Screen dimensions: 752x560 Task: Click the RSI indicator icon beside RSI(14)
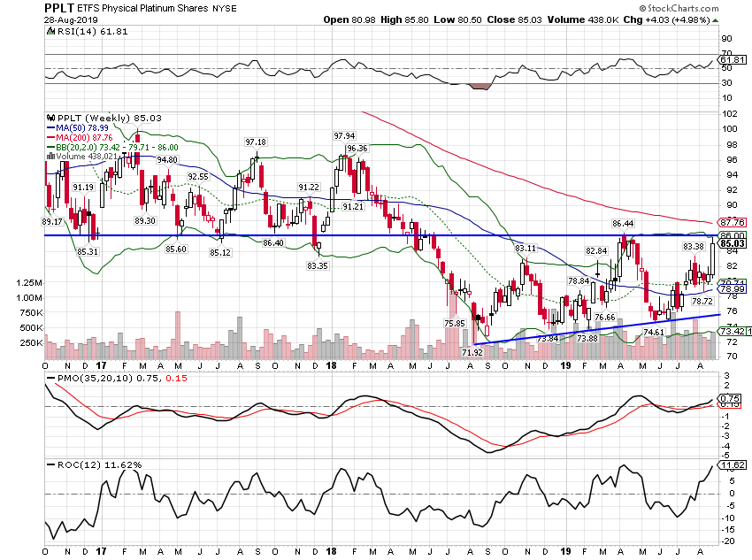(x=50, y=32)
